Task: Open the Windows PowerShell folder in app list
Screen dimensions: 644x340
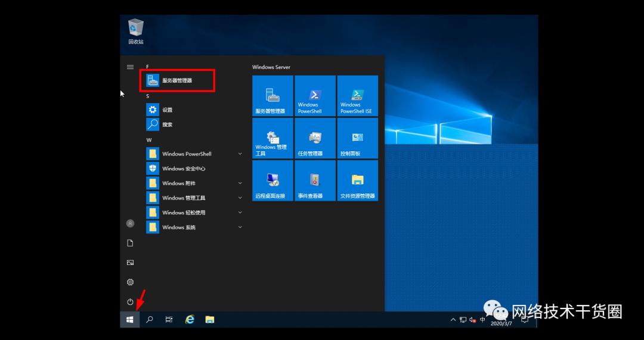Action: click(x=194, y=154)
